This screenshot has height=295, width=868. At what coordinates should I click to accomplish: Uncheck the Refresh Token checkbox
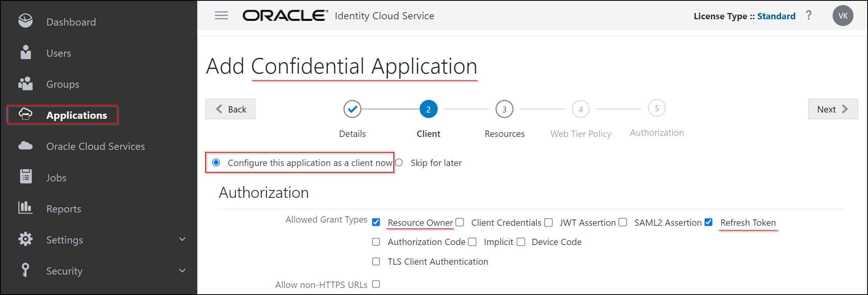[708, 222]
